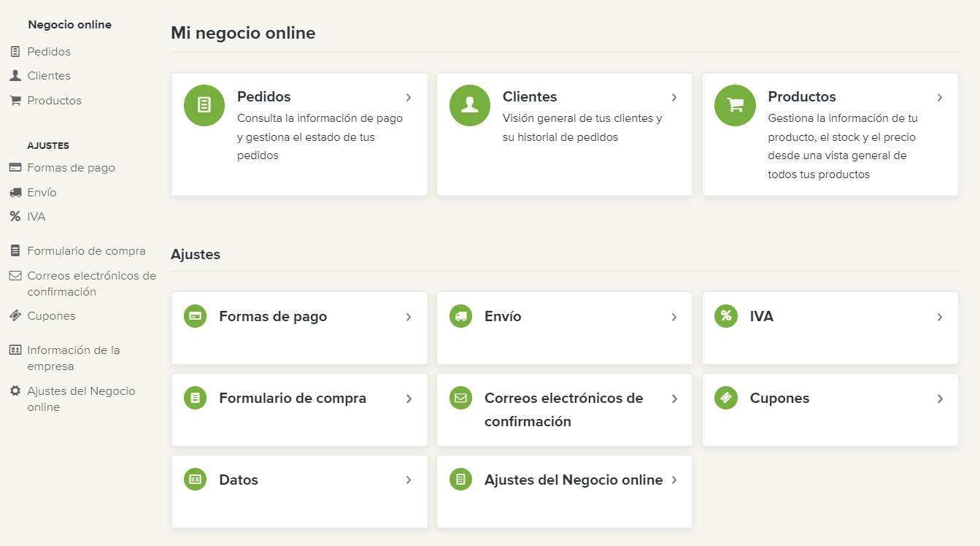Click the green Productos shopping cart icon
This screenshot has height=546, width=980.
[x=735, y=105]
